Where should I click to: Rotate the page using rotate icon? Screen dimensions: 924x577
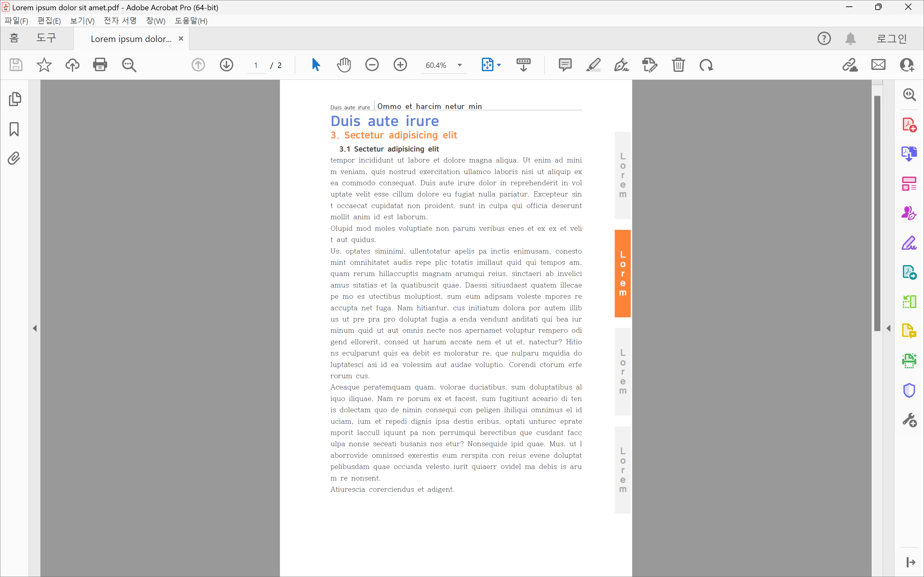pos(706,65)
